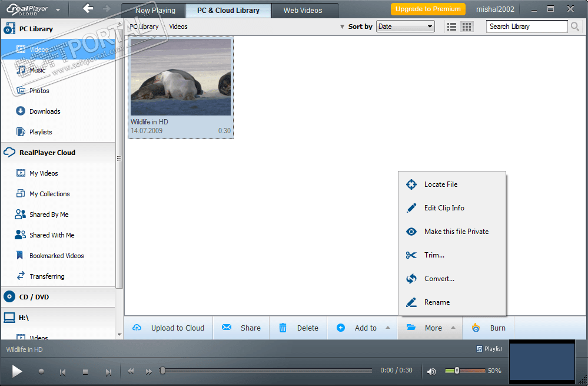Open the H:\ drive section
Screen dimensions: 588x386
tap(58, 318)
